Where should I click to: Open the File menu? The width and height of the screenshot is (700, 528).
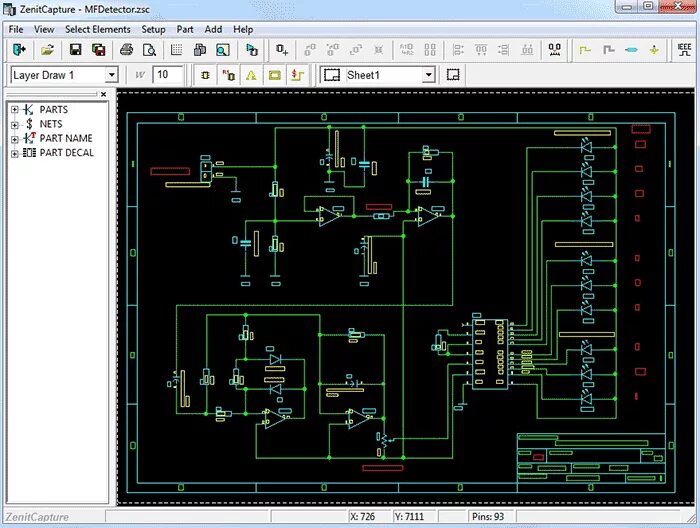pos(16,29)
